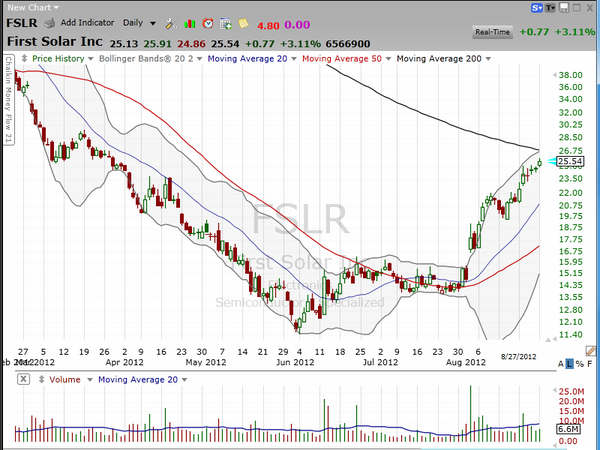Click the Volume indicator label
Viewport: 600px width, 450px height.
(x=65, y=379)
